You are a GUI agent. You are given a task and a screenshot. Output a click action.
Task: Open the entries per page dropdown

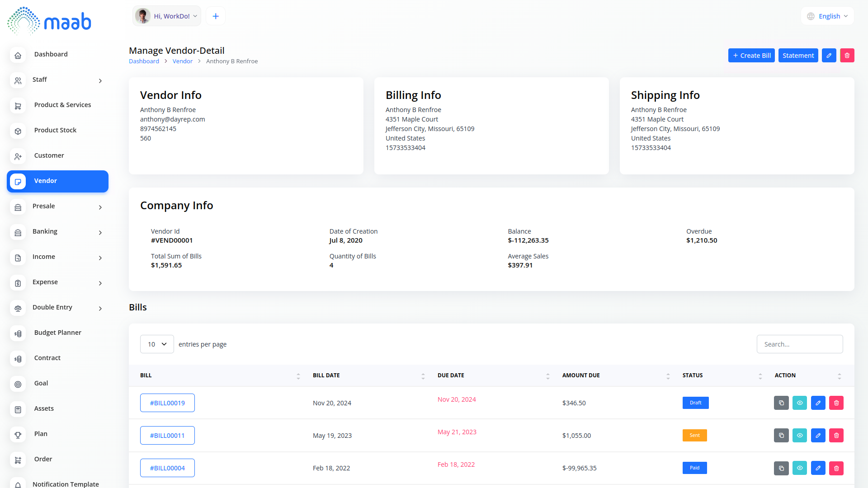click(157, 344)
